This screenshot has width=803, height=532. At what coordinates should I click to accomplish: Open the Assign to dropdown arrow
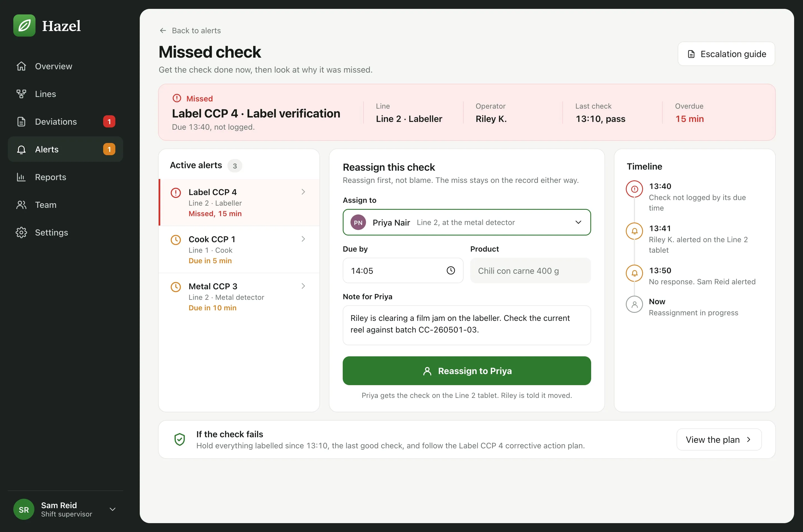click(578, 222)
